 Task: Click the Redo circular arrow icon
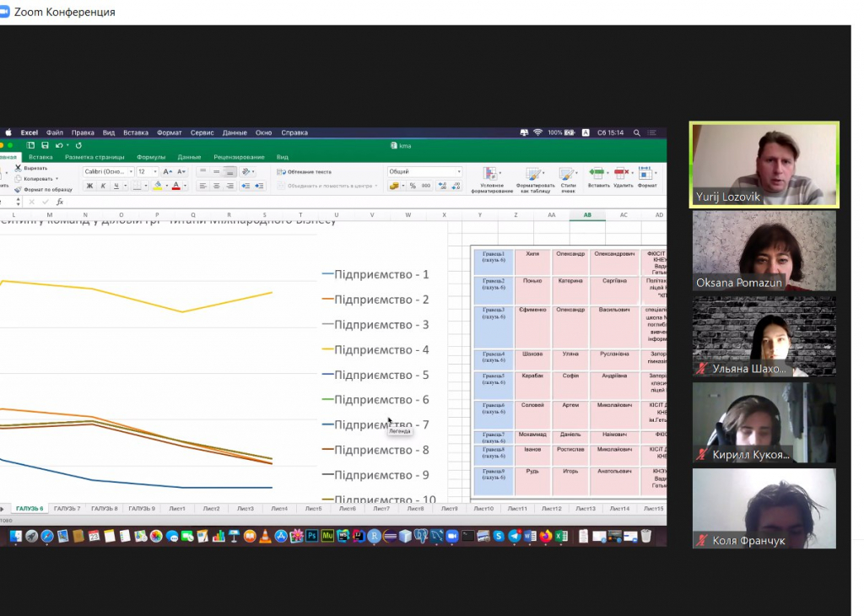[78, 145]
